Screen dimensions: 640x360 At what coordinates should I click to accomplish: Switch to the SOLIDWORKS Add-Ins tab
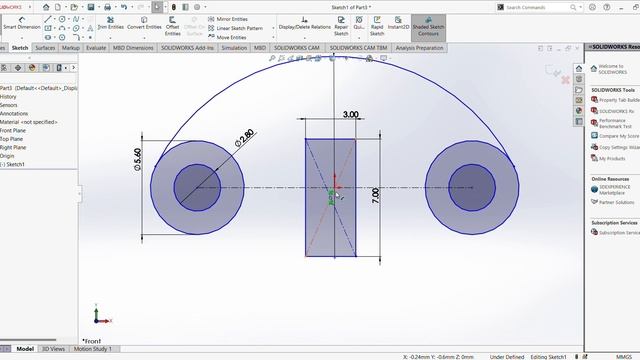(187, 48)
